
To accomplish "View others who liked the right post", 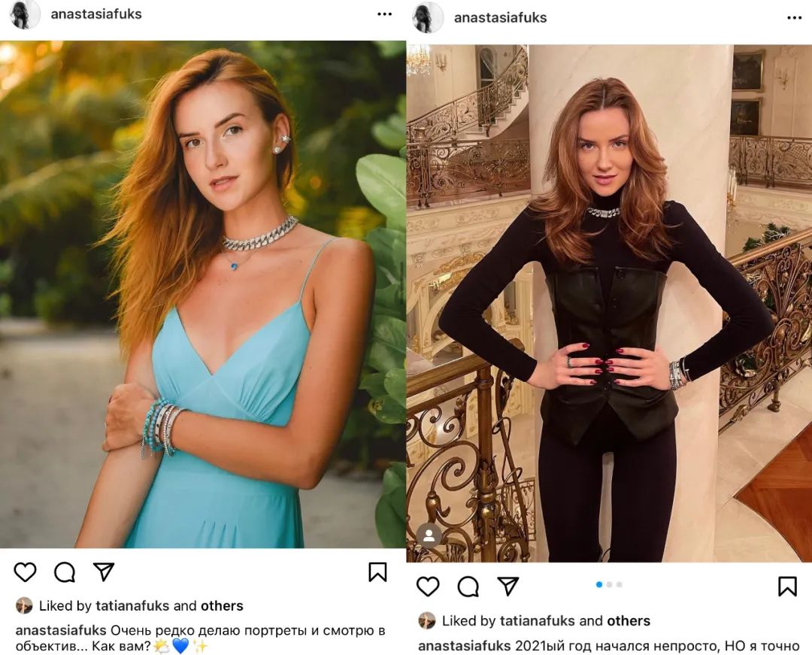I will coord(629,621).
